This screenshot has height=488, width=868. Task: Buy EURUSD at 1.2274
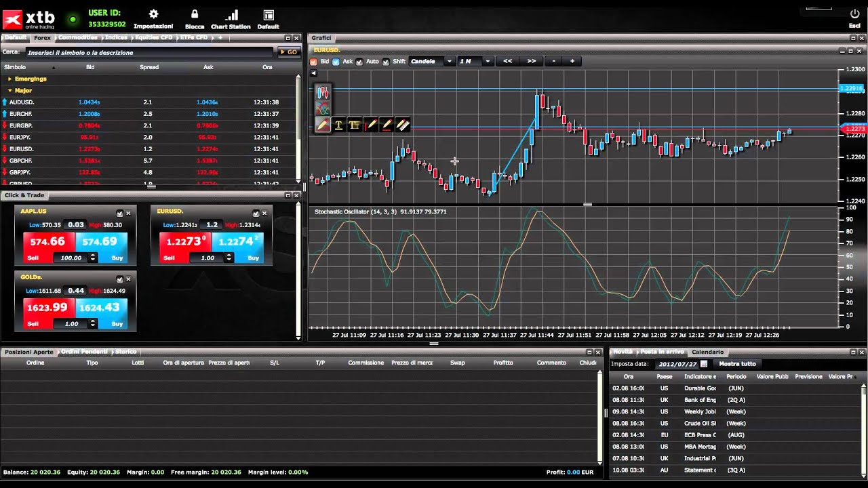tap(237, 247)
